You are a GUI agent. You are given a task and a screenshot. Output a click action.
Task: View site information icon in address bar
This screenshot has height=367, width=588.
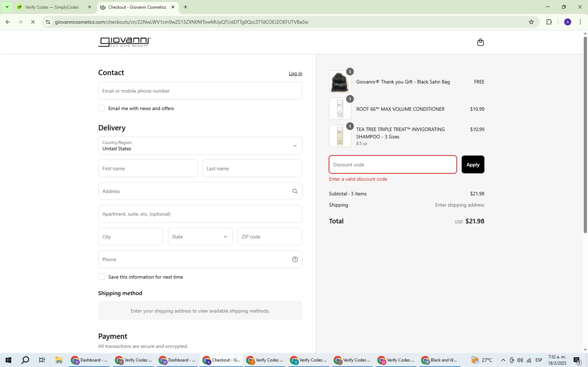point(48,22)
